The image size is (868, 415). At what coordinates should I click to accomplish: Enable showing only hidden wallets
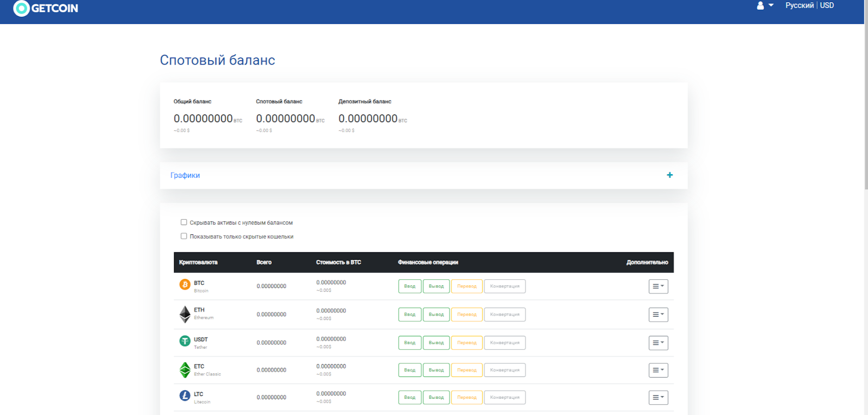click(x=184, y=237)
